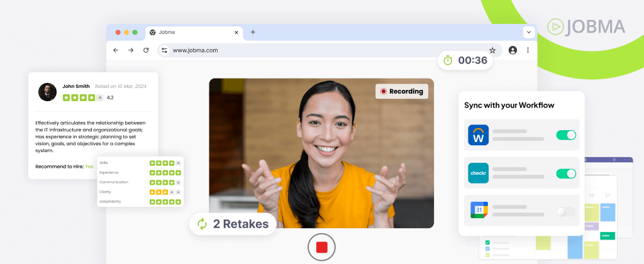Click the 2 Retakes pill
Image resolution: width=644 pixels, height=264 pixels.
(x=233, y=224)
